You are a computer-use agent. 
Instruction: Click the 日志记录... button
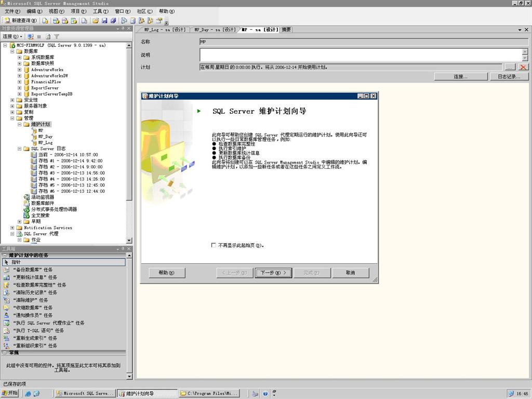(509, 77)
